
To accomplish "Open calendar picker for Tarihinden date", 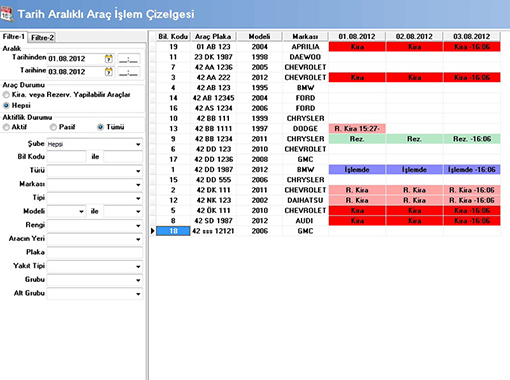I will (109, 59).
